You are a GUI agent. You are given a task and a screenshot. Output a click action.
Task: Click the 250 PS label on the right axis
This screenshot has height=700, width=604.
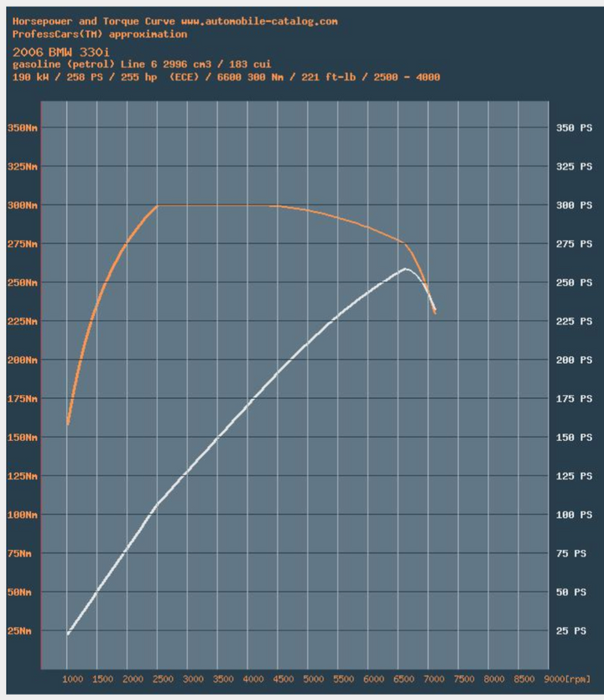tap(574, 283)
